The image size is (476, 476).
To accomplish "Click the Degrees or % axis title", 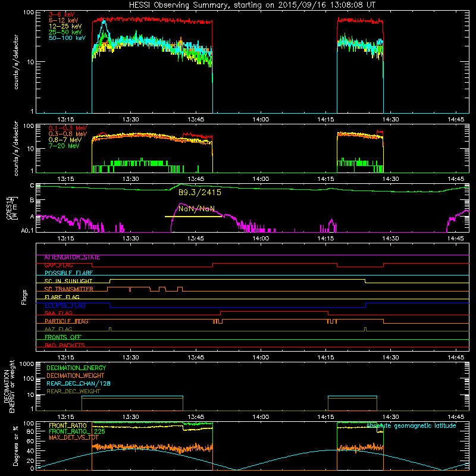I will (x=15, y=446).
